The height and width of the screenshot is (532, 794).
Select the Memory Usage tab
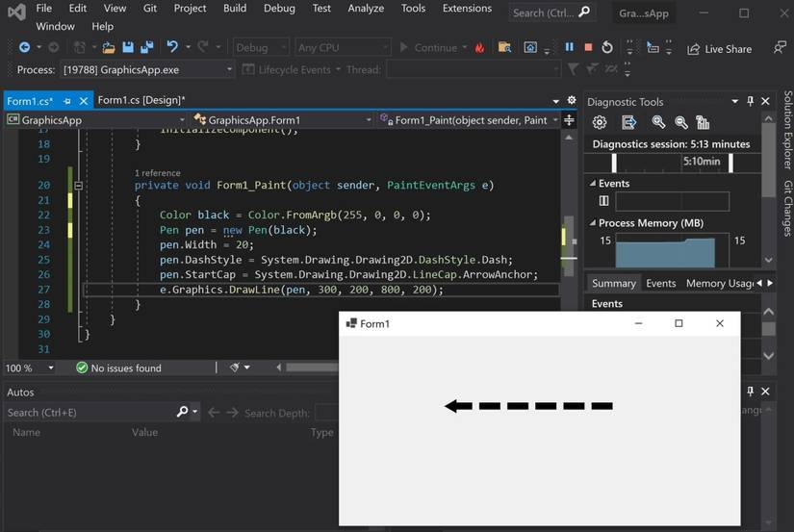point(719,284)
